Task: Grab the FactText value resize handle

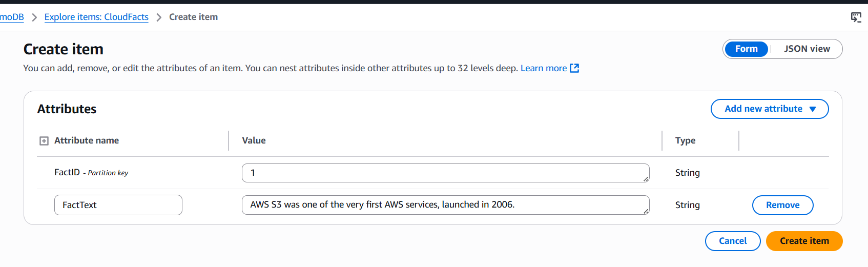Action: click(646, 211)
